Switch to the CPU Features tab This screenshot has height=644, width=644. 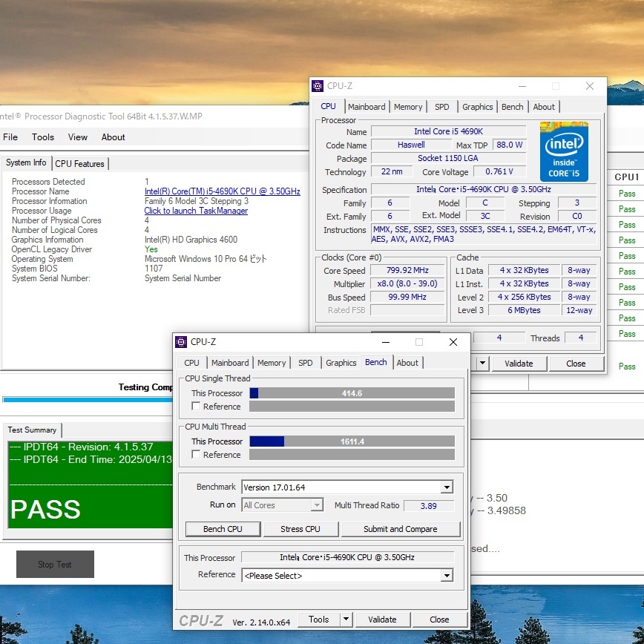tap(80, 163)
